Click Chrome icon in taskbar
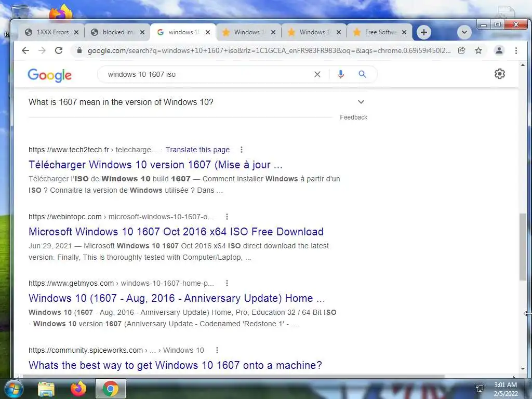Image resolution: width=532 pixels, height=399 pixels. (x=110, y=389)
